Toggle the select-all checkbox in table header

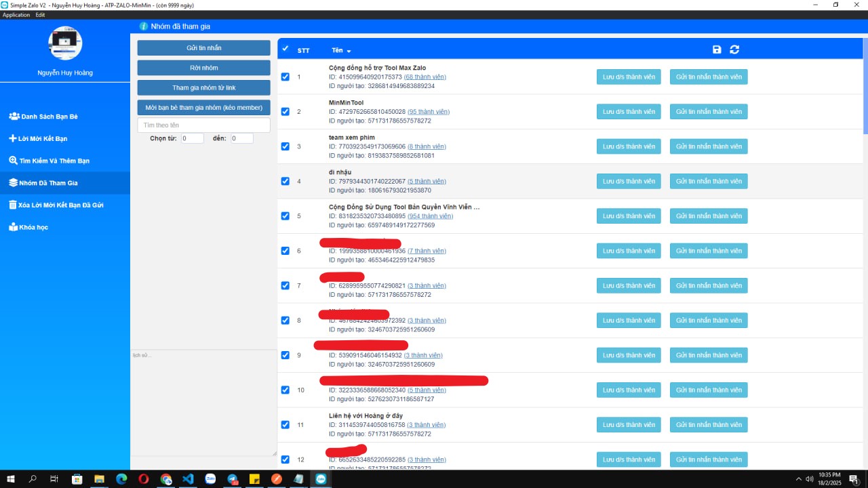pos(285,49)
